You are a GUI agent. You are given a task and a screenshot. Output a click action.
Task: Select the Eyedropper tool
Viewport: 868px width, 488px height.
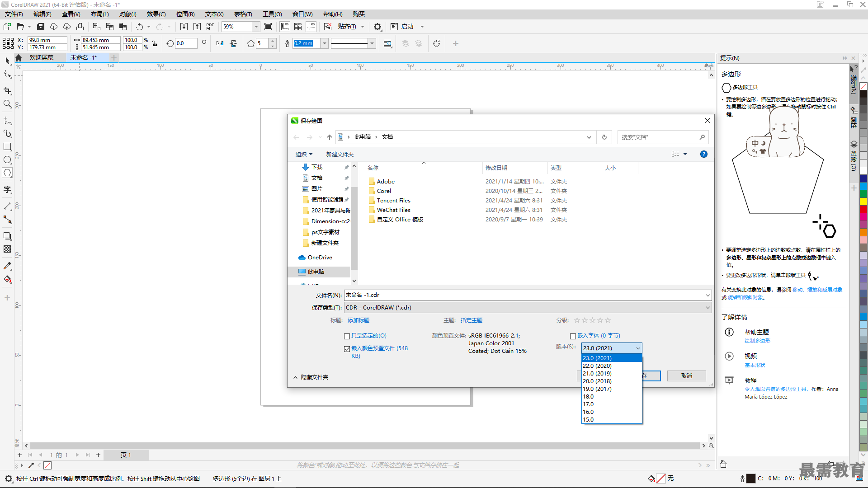pyautogui.click(x=8, y=266)
